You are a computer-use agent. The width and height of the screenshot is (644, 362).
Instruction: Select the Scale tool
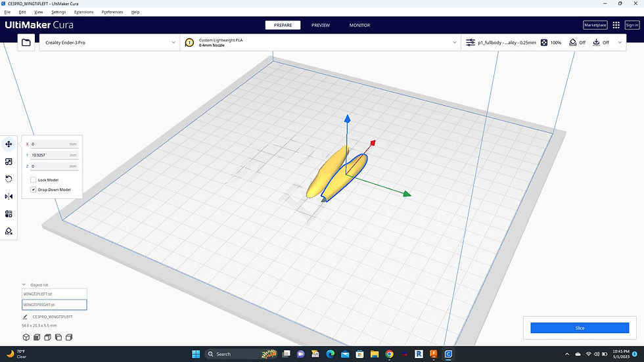[x=9, y=162]
